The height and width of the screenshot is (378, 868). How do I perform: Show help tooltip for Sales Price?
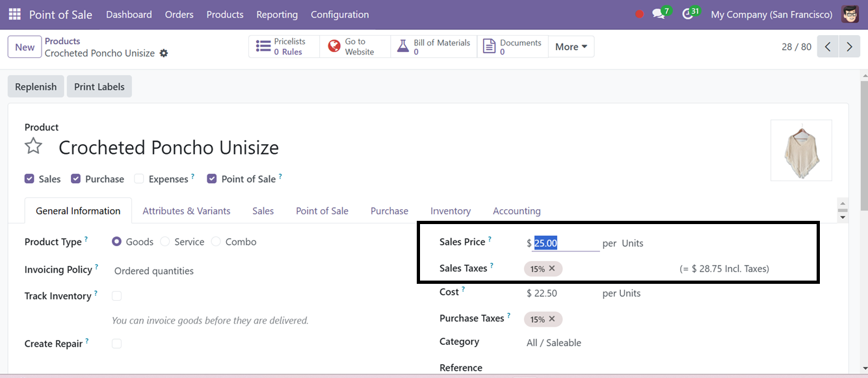pyautogui.click(x=490, y=239)
